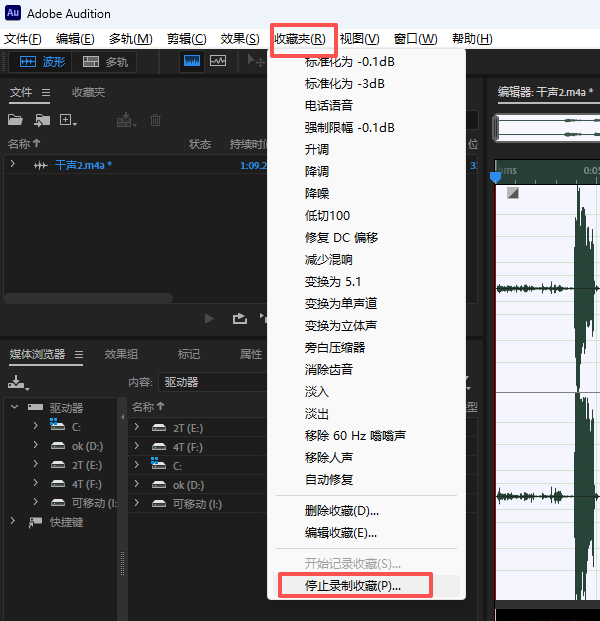Click the Adobe Audition app logo

pyautogui.click(x=13, y=13)
